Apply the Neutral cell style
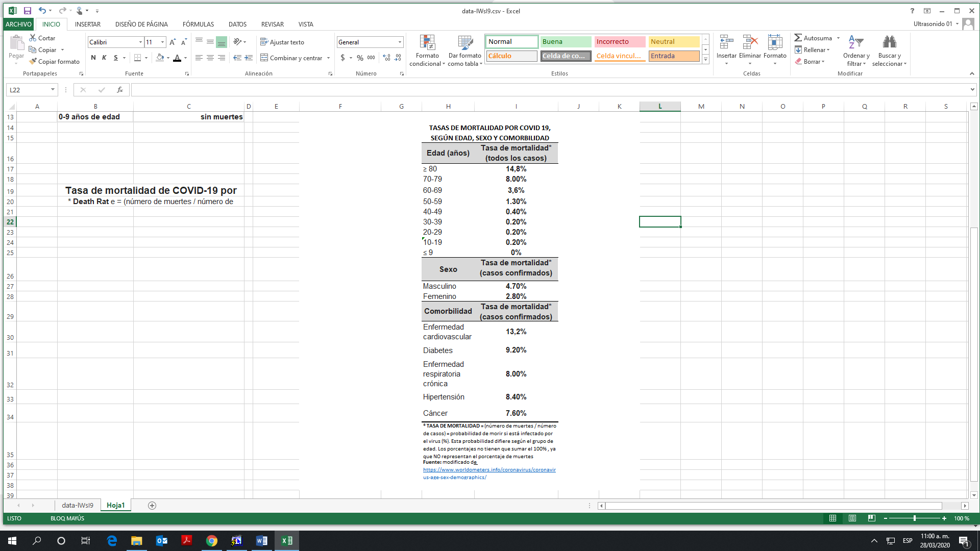The height and width of the screenshot is (551, 980). point(674,42)
